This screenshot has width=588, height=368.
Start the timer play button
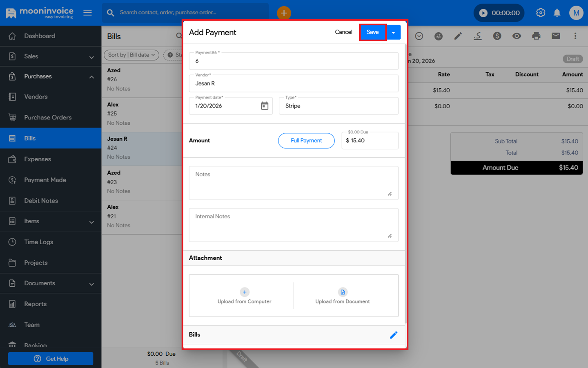pos(483,13)
